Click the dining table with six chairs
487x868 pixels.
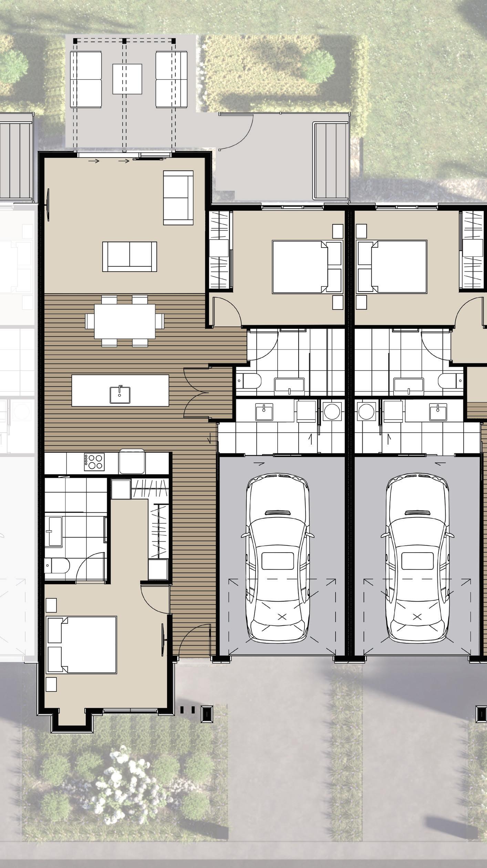[x=125, y=321]
